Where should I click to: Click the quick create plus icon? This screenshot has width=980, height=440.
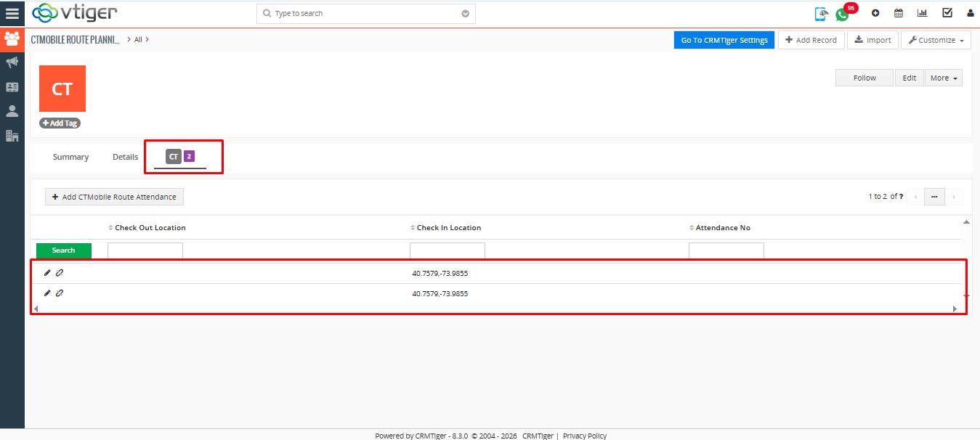(875, 13)
